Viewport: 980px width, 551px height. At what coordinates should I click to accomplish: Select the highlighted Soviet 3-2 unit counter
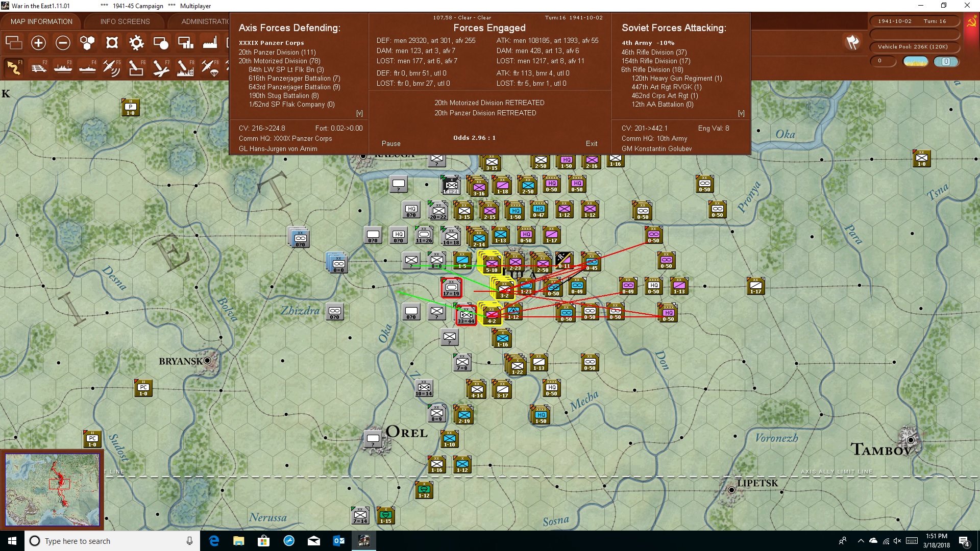tap(504, 290)
